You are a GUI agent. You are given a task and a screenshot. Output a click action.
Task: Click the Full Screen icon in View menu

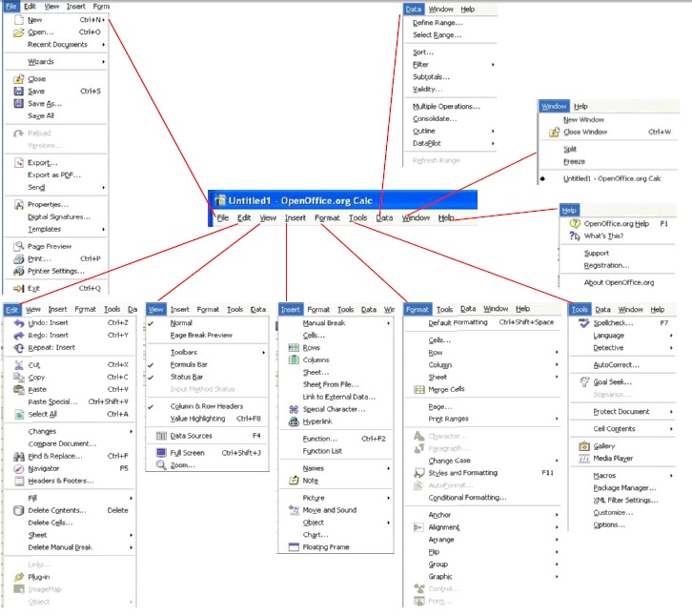coord(161,453)
